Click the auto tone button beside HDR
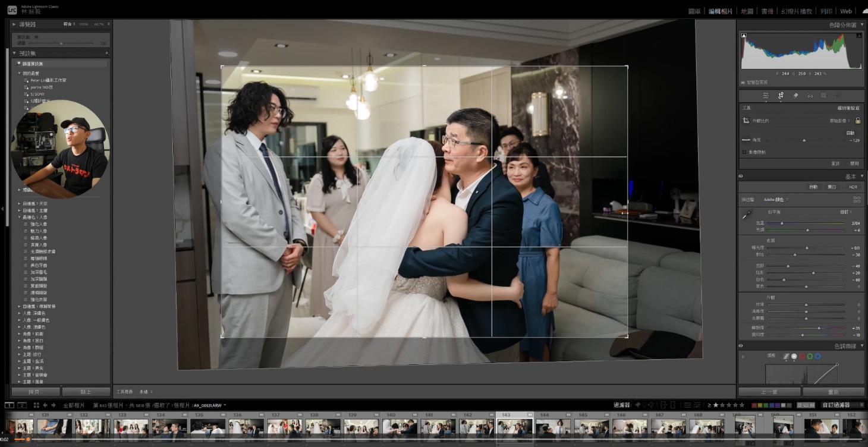This screenshot has height=447, width=868. pos(813,187)
